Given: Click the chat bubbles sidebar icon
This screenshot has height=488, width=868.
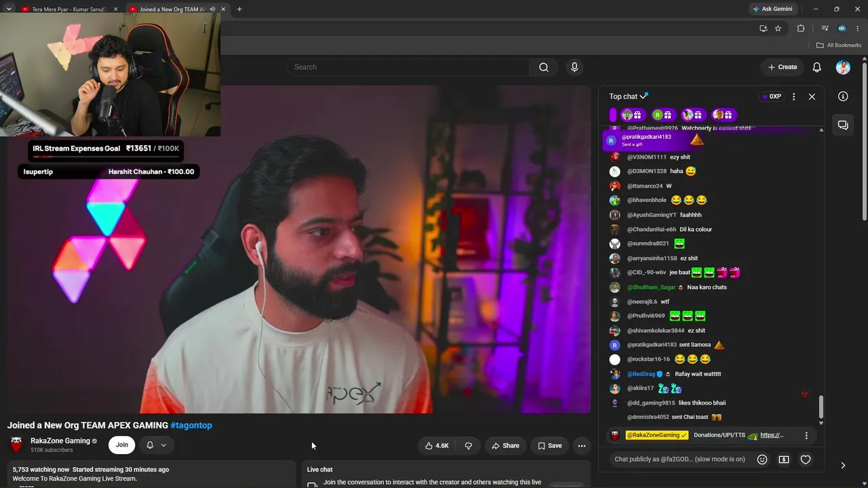Looking at the screenshot, I should pyautogui.click(x=843, y=125).
